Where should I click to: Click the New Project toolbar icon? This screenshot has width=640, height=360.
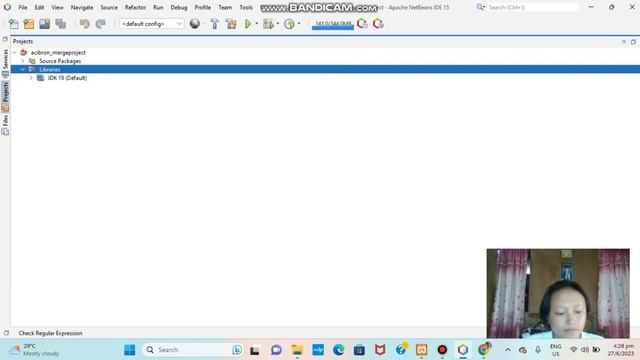29,24
